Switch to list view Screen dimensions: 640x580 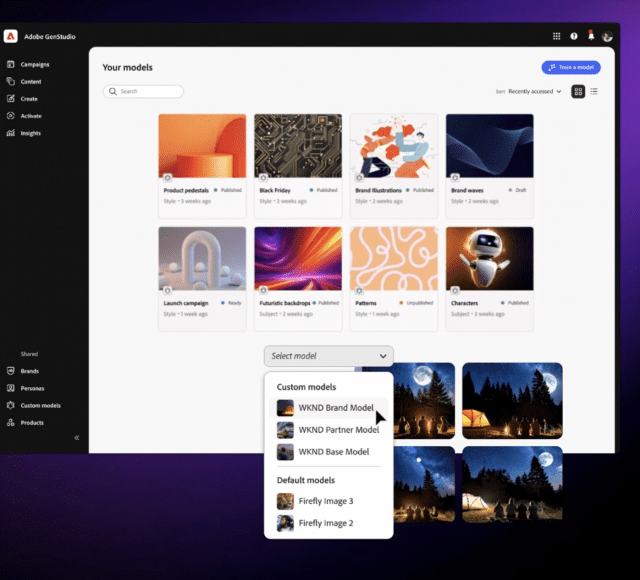pos(594,91)
